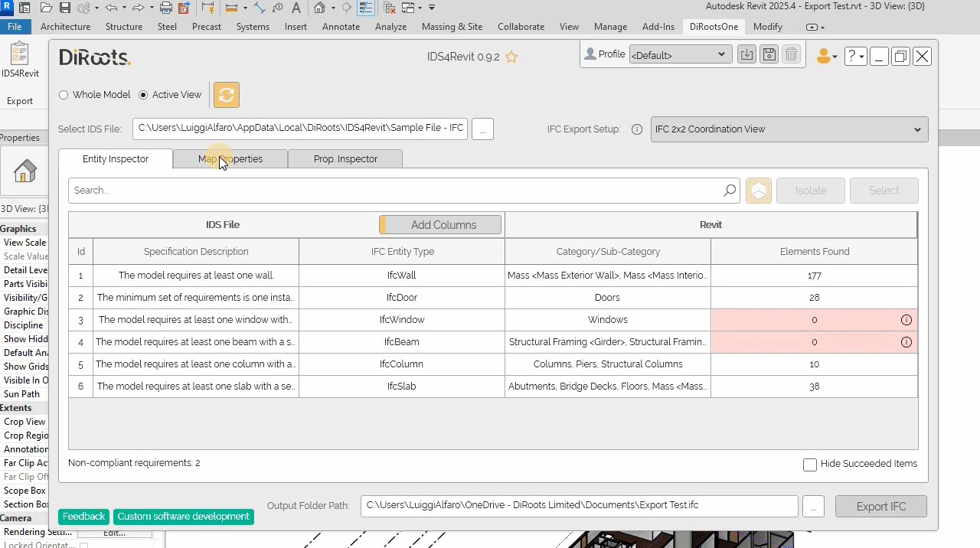Open the Custom software development link
This screenshot has width=980, height=548.
click(x=184, y=517)
